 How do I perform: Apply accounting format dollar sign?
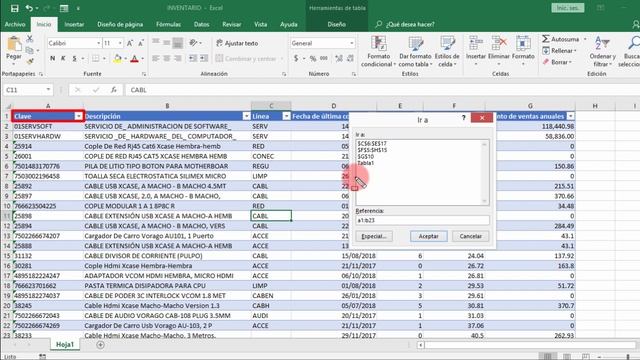point(296,59)
